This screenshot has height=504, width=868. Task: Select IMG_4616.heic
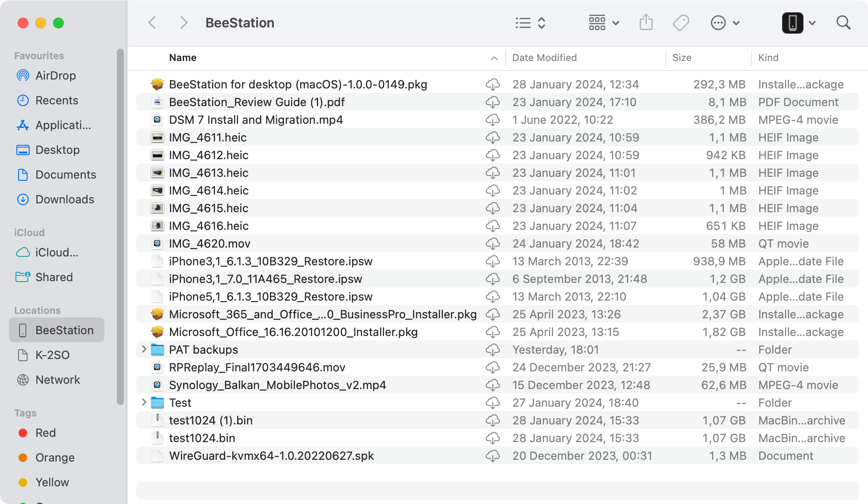[498, 225]
